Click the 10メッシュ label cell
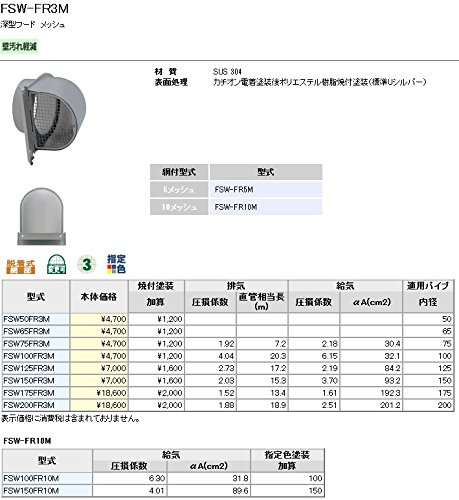 pos(179,207)
